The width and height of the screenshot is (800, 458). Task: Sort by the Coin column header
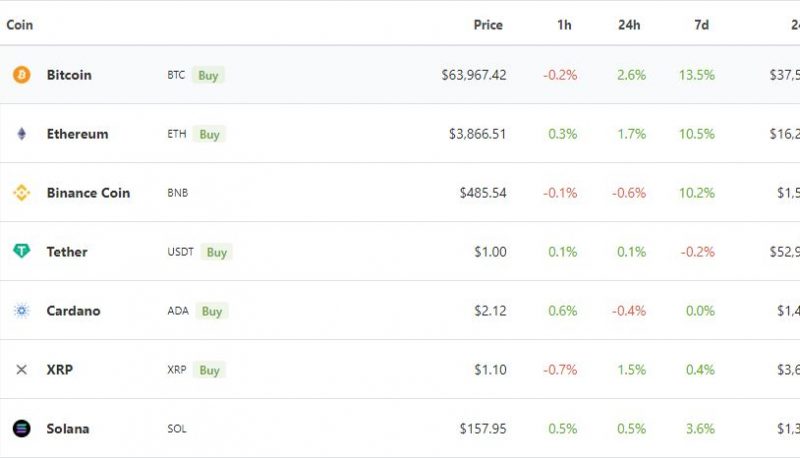tap(19, 24)
